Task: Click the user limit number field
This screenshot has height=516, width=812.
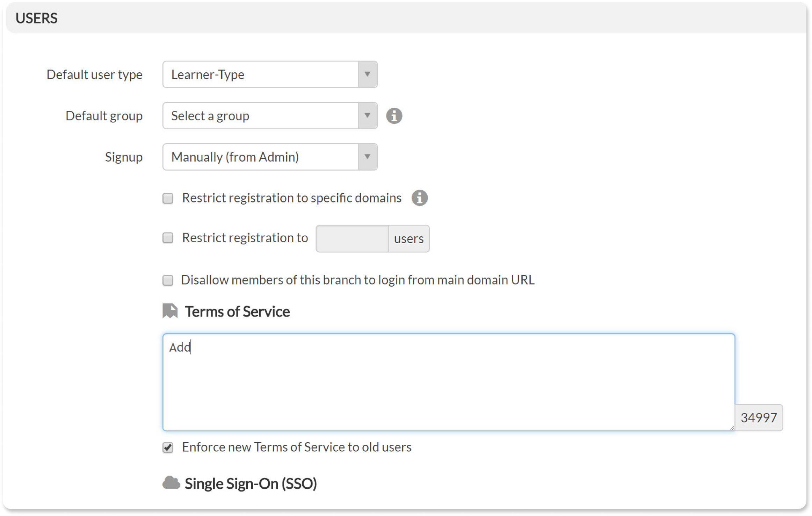Action: tap(352, 239)
